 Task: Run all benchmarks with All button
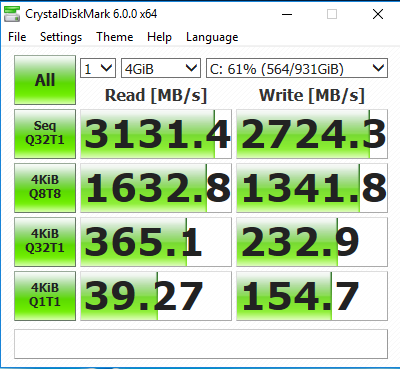(x=45, y=80)
